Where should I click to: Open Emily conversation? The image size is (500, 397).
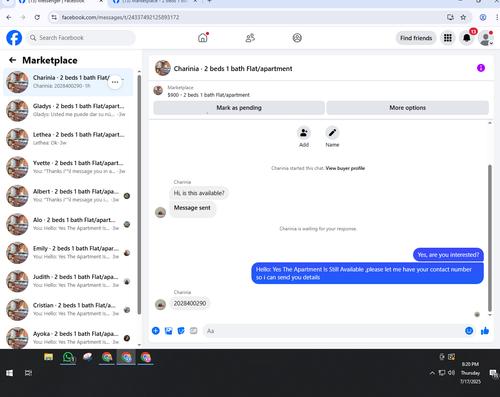pyautogui.click(x=68, y=253)
